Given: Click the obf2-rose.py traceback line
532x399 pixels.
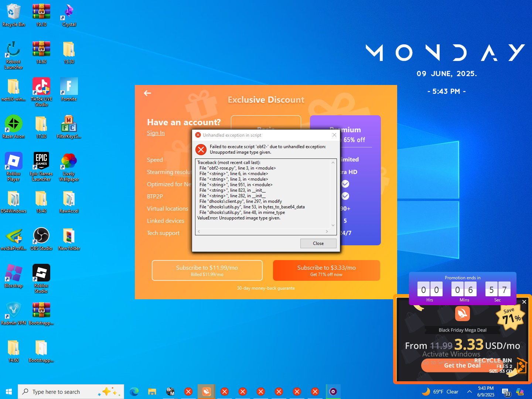Looking at the screenshot, I should pos(238,168).
